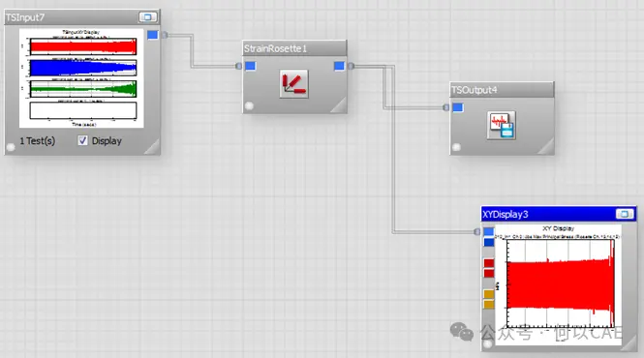644x358 pixels.
Task: Select the TSOutput4 title bar
Action: click(502, 90)
